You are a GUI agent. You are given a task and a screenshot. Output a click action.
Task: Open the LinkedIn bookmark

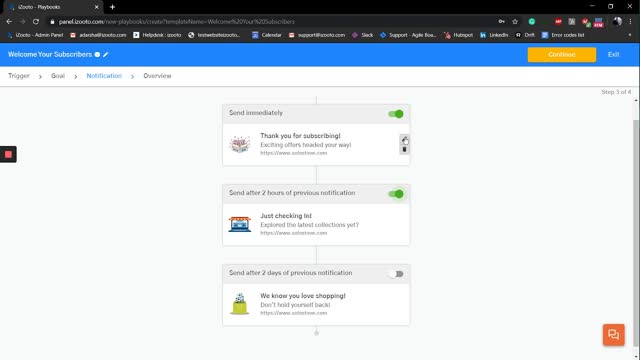pyautogui.click(x=494, y=35)
